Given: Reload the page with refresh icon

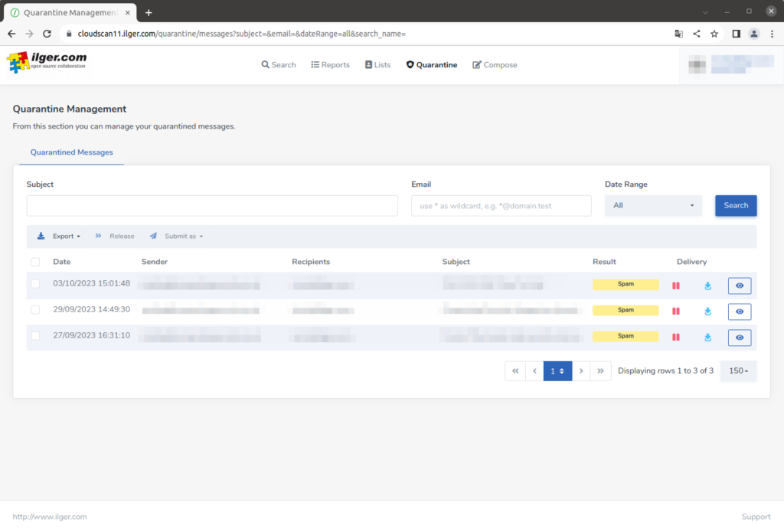Looking at the screenshot, I should click(47, 34).
